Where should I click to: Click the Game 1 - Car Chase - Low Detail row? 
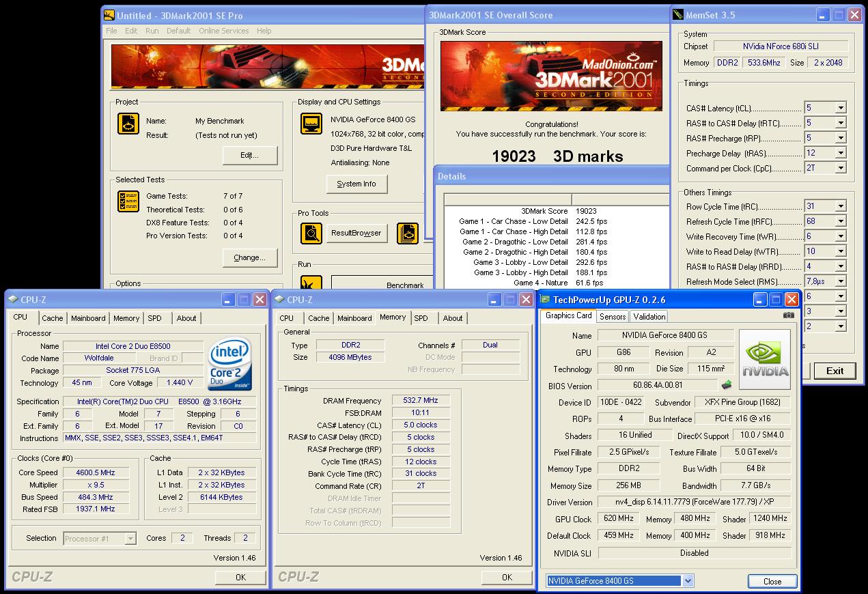557,221
